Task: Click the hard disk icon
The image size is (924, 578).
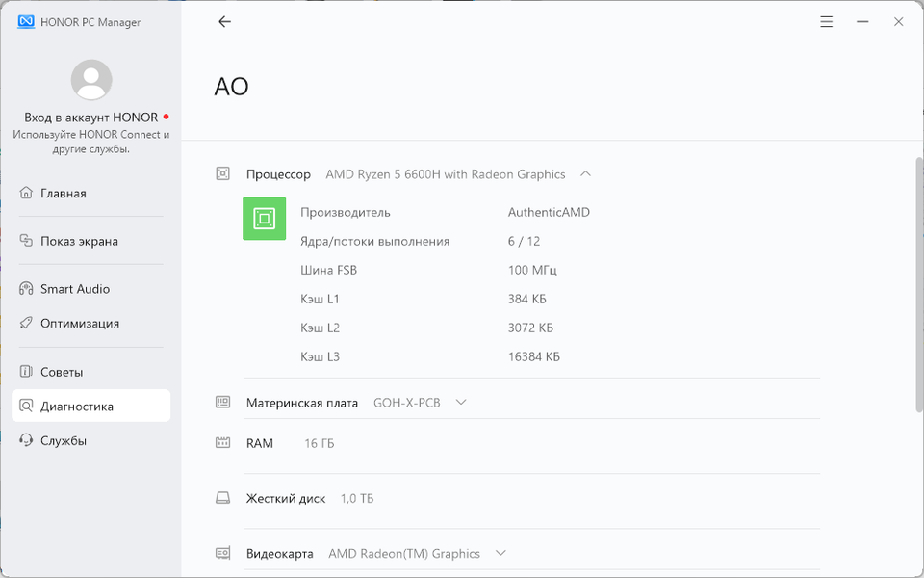Action: click(x=223, y=498)
